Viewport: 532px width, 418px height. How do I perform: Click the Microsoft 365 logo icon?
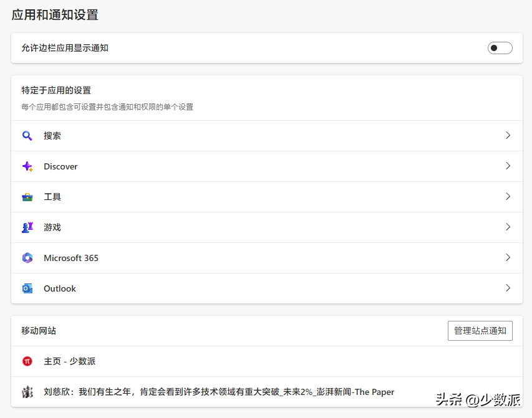click(x=27, y=258)
